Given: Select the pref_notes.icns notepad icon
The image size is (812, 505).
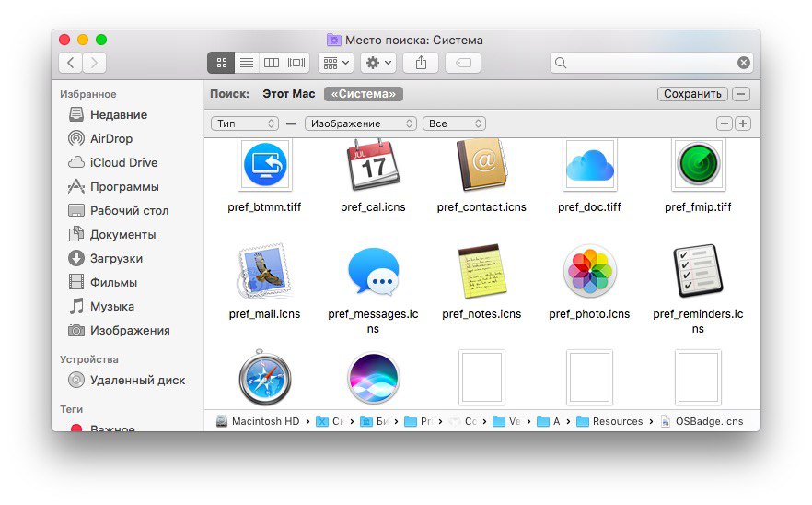Looking at the screenshot, I should [x=481, y=271].
